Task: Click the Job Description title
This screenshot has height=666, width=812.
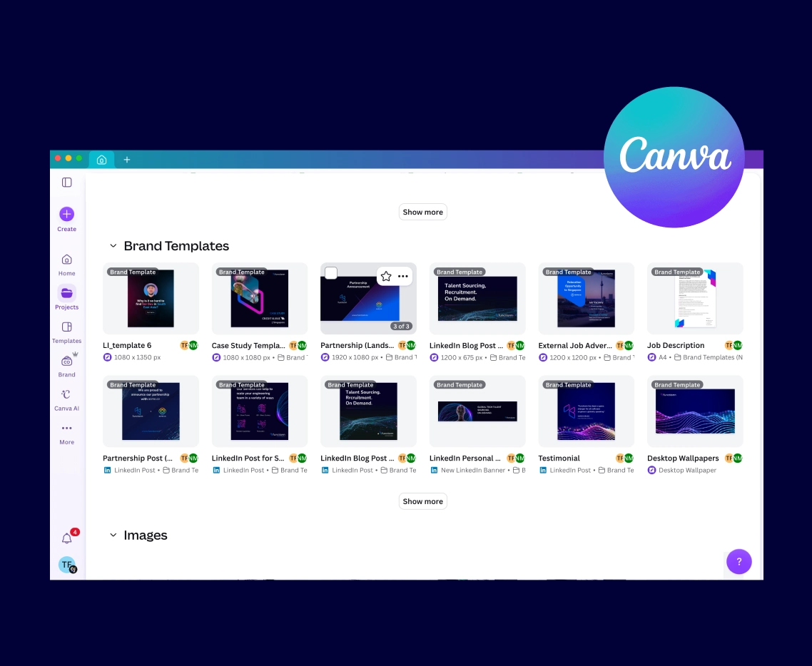Action: pos(675,345)
